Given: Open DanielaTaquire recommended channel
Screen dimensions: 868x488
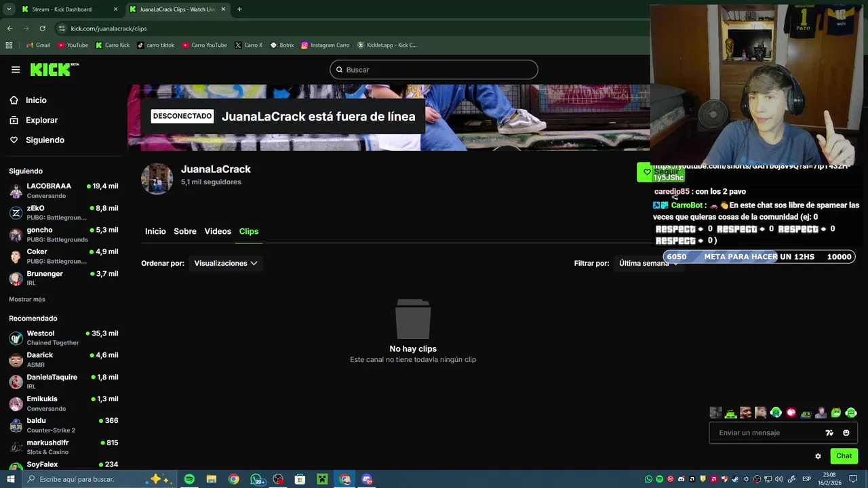Looking at the screenshot, I should tap(64, 382).
